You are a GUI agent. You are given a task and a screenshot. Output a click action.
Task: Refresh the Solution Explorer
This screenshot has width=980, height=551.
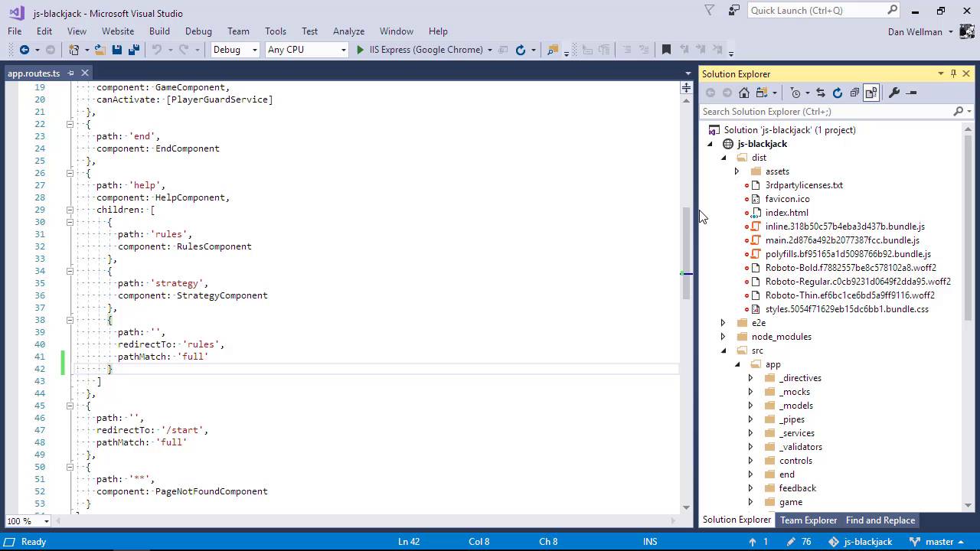click(x=838, y=93)
